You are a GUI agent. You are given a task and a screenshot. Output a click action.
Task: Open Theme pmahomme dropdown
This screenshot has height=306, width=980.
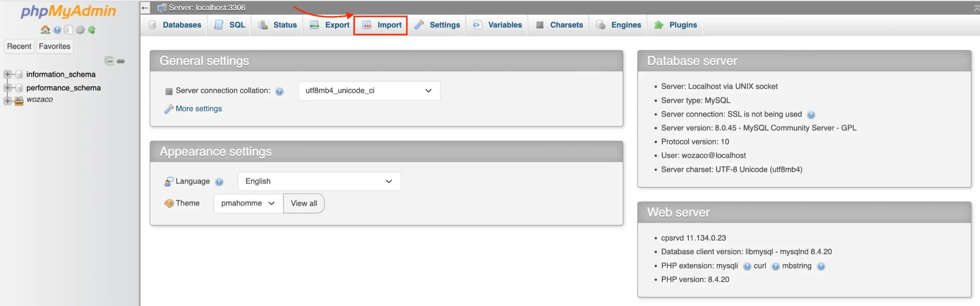[x=248, y=203]
